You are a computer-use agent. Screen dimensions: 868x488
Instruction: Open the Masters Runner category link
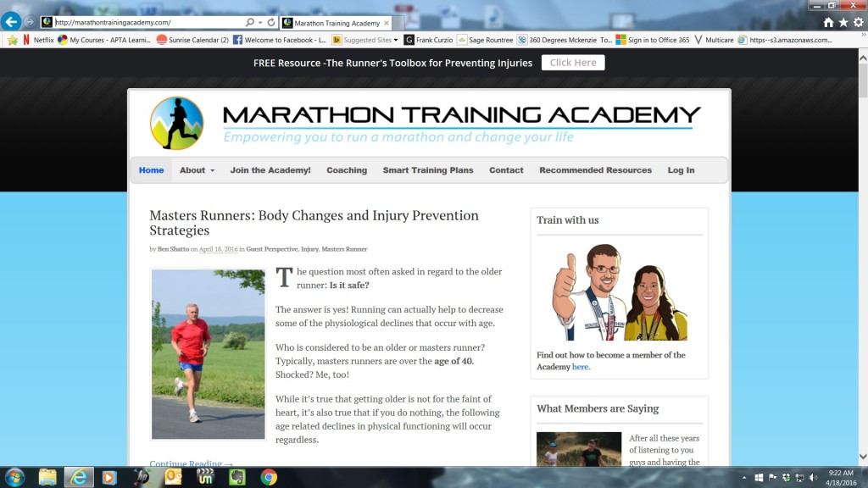[344, 249]
